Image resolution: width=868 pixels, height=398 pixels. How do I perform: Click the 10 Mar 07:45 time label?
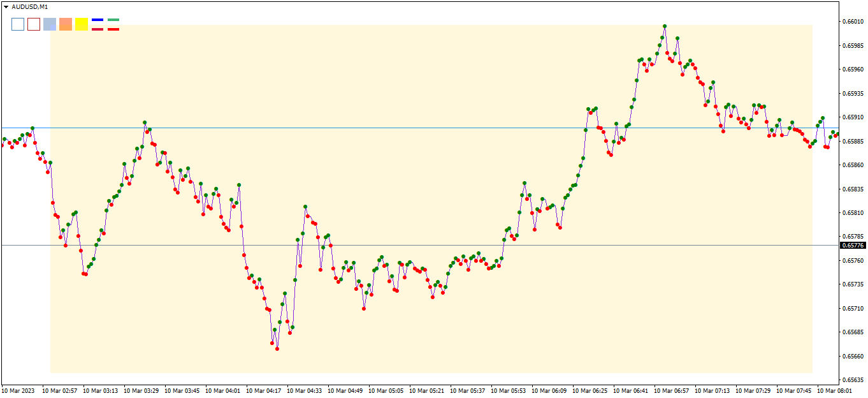click(794, 390)
